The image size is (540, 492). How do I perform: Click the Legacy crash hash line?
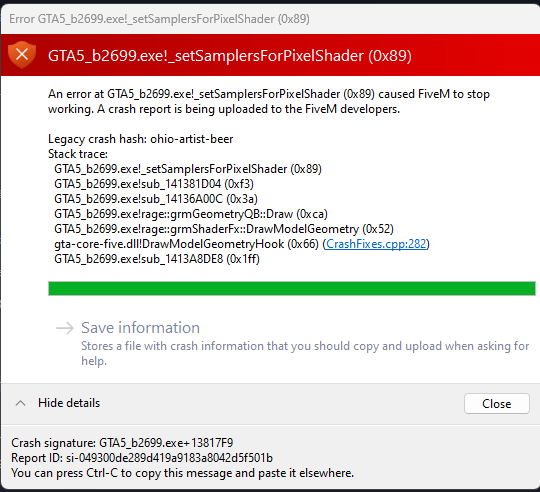[x=141, y=139]
